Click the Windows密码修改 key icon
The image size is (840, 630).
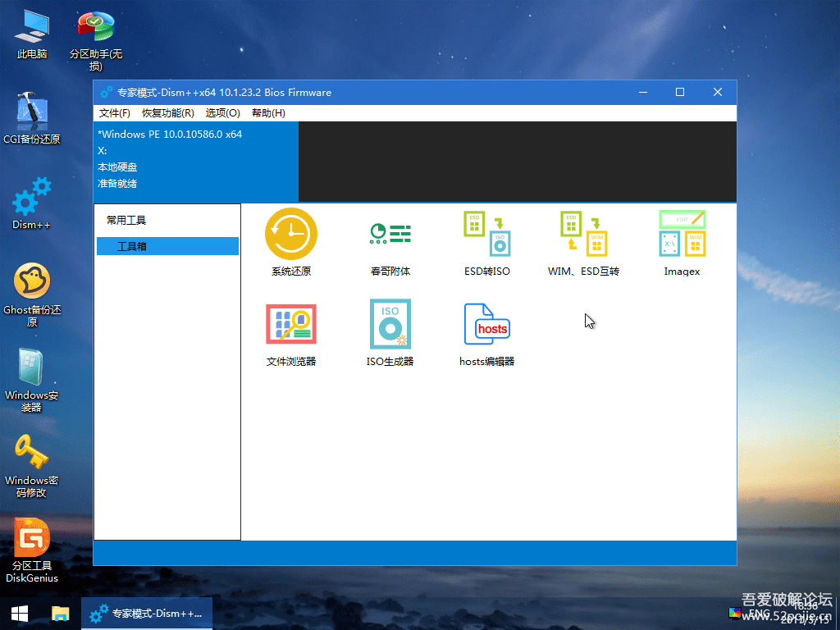32,465
